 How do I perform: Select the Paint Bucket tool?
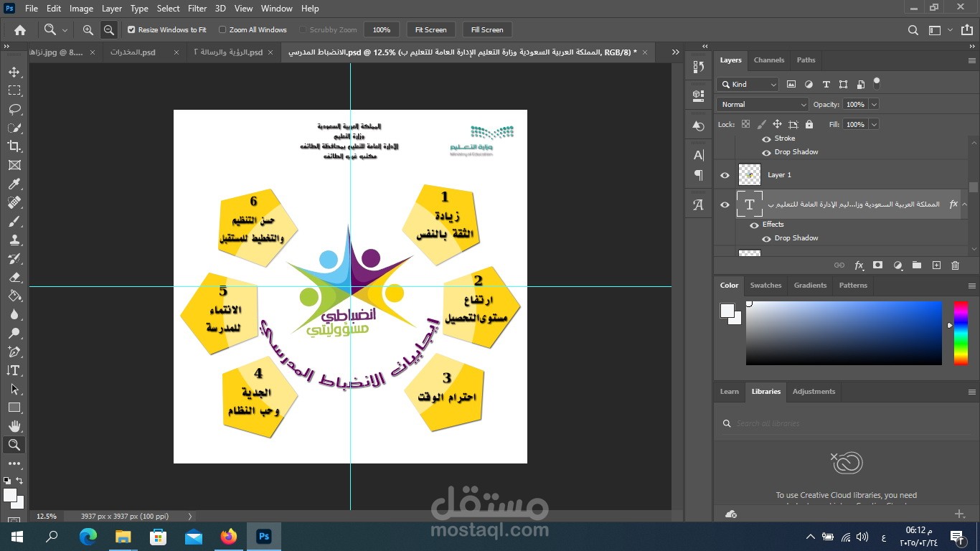pyautogui.click(x=14, y=296)
